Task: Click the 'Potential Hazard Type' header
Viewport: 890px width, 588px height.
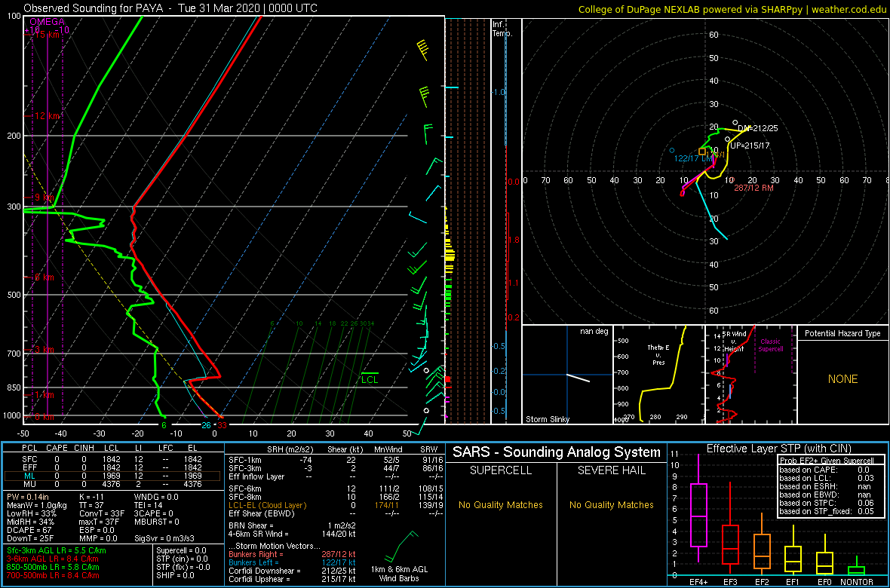Action: click(843, 334)
